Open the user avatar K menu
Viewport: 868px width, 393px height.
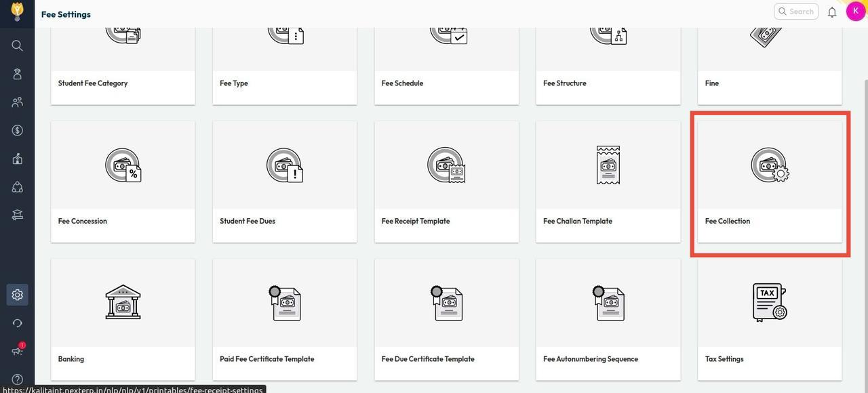coord(856,11)
